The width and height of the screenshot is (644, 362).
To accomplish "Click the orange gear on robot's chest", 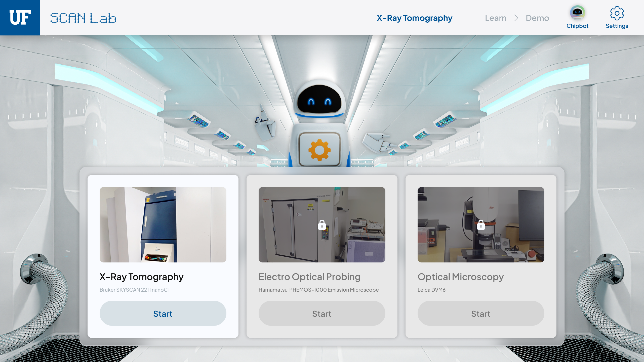I will coord(319,150).
